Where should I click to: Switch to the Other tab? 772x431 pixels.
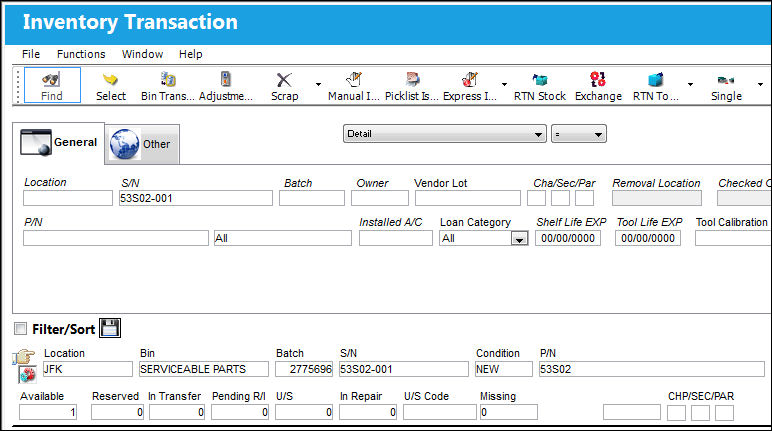pyautogui.click(x=142, y=144)
